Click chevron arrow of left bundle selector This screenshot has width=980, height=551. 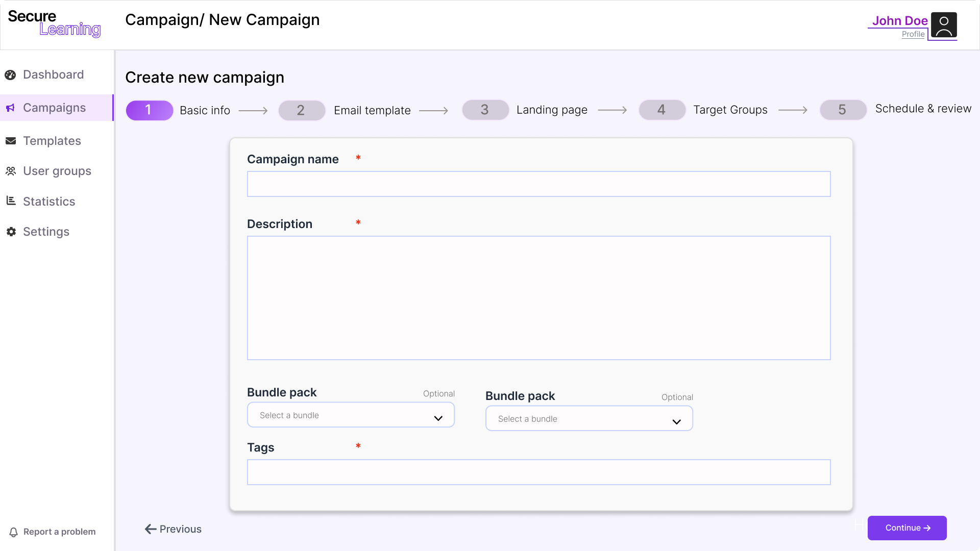[438, 418]
